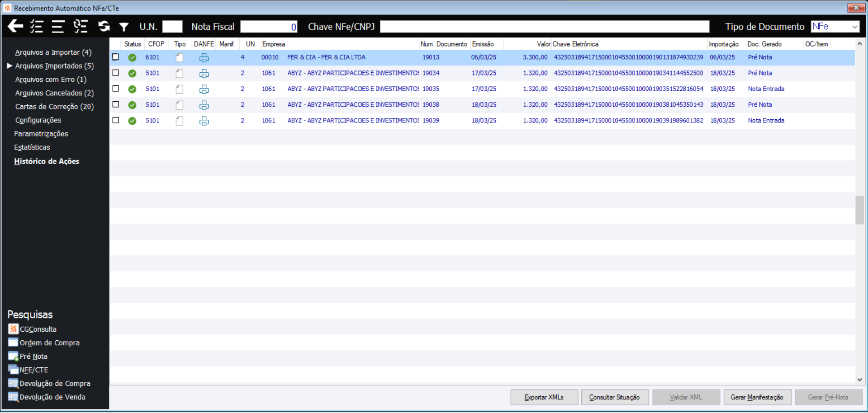Select Arquivos Cancelados (2)
The width and height of the screenshot is (868, 413).
pos(54,93)
